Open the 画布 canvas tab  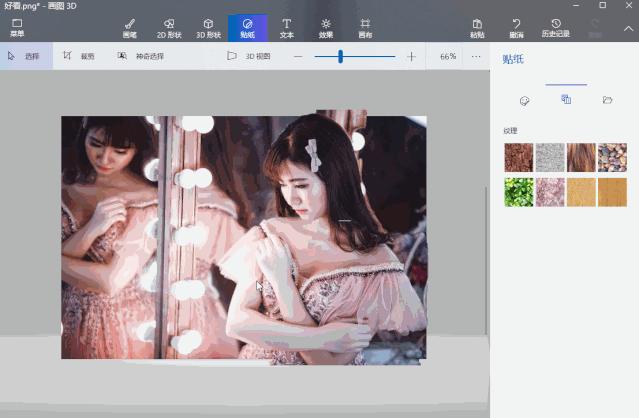(365, 28)
